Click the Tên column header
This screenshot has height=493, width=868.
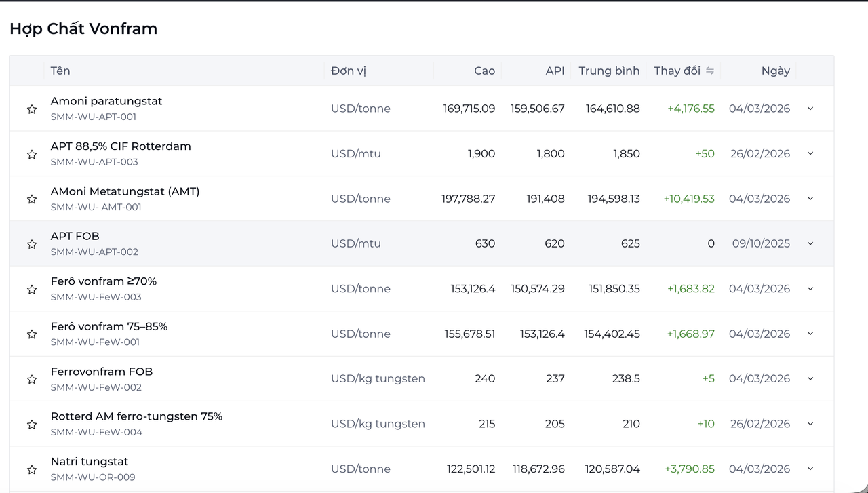[x=60, y=71]
